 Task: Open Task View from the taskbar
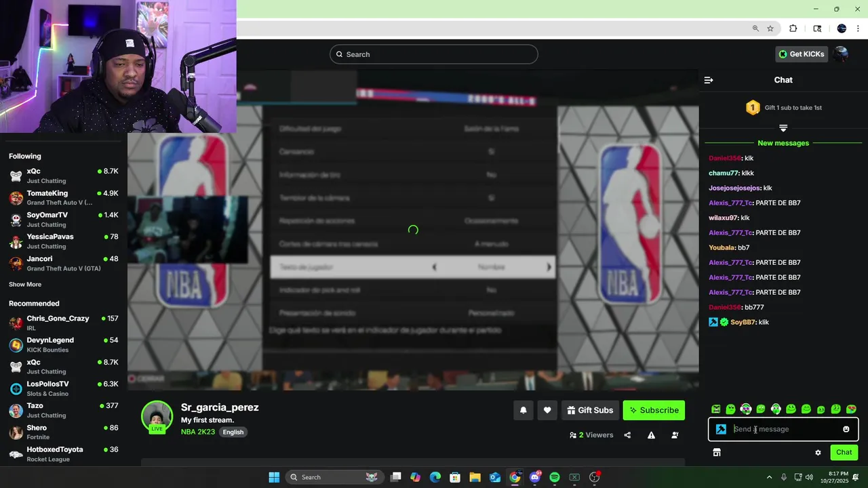[396, 477]
